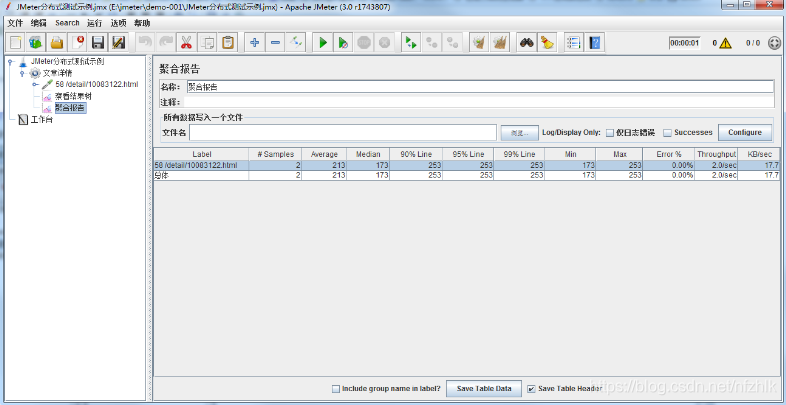The height and width of the screenshot is (405, 786).
Task: Select 聚合报告 in the tree
Action: pos(70,108)
